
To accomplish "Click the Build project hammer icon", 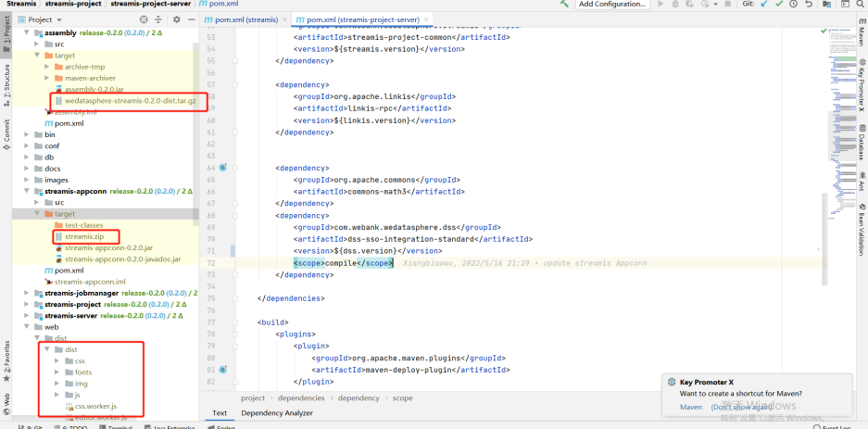I will 565,5.
